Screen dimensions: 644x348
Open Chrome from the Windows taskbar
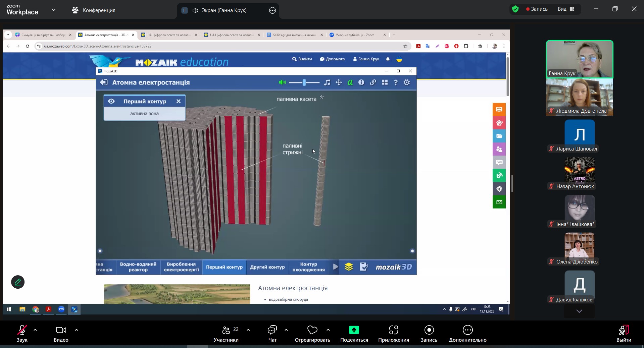pos(36,309)
